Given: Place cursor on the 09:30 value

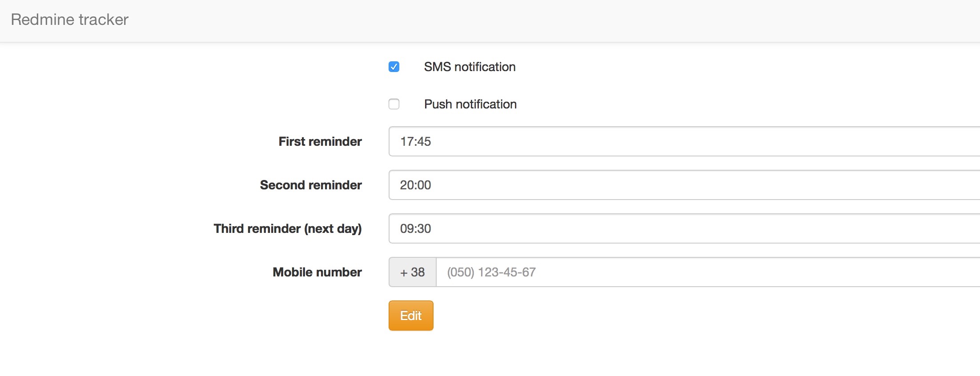Looking at the screenshot, I should click(x=415, y=228).
